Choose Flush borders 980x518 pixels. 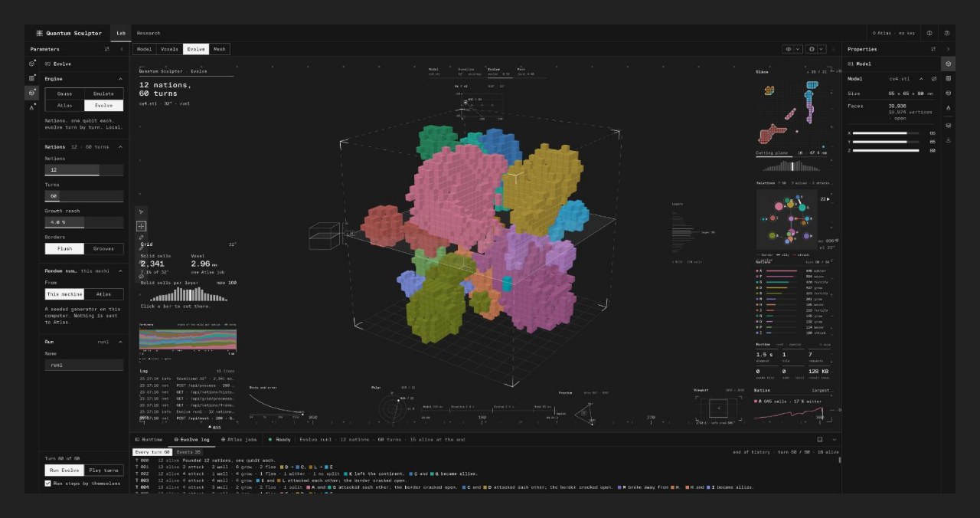pyautogui.click(x=64, y=248)
